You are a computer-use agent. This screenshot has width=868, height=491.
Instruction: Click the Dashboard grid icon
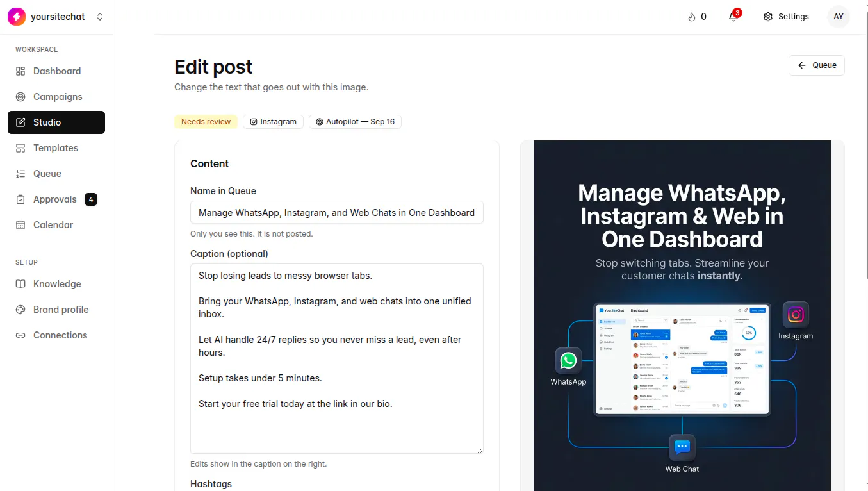coord(20,71)
